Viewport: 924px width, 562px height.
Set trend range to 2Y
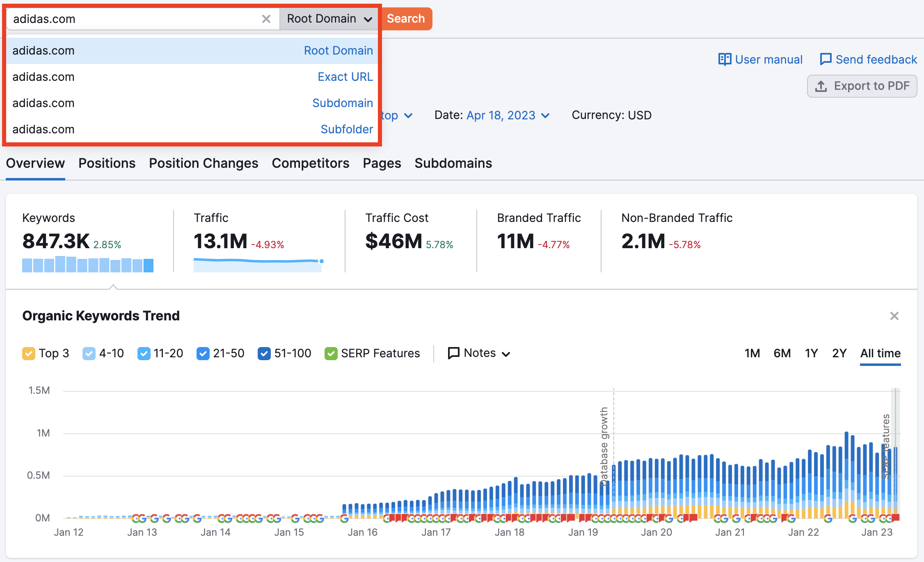(x=839, y=353)
